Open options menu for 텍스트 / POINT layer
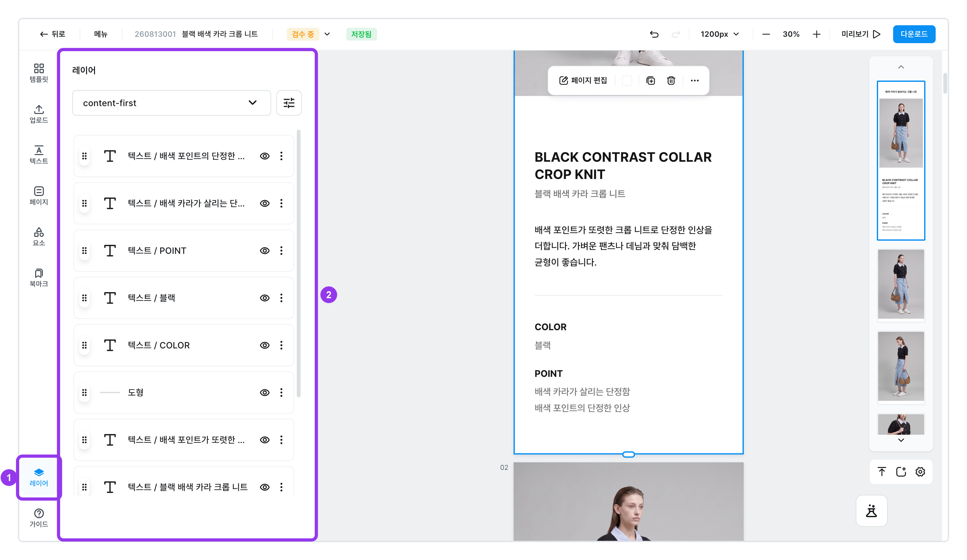This screenshot has width=967, height=560. 281,251
